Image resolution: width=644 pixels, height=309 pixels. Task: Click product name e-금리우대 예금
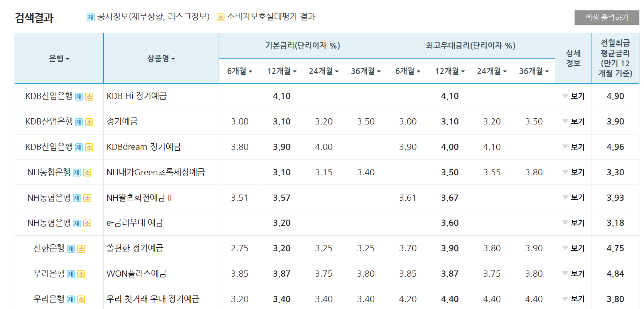135,223
